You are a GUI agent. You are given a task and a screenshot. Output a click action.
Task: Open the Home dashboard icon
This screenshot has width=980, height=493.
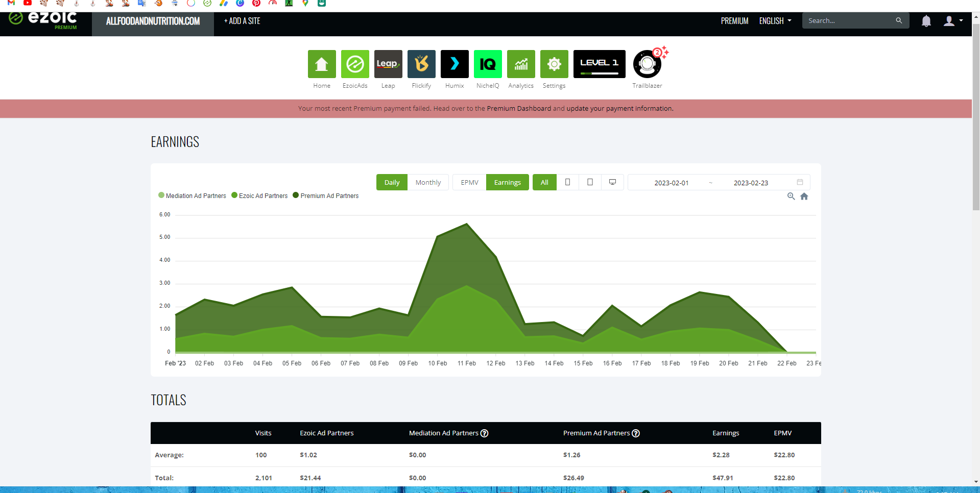tap(322, 64)
